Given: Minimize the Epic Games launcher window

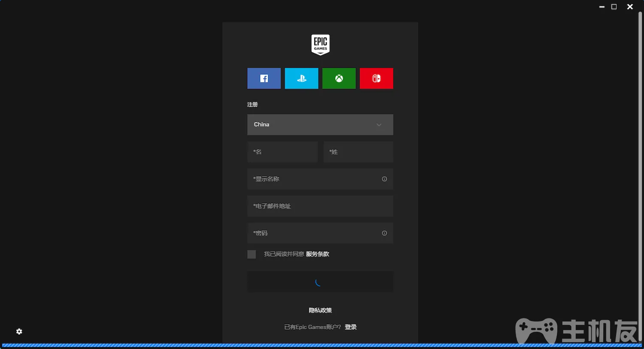Looking at the screenshot, I should [x=602, y=6].
